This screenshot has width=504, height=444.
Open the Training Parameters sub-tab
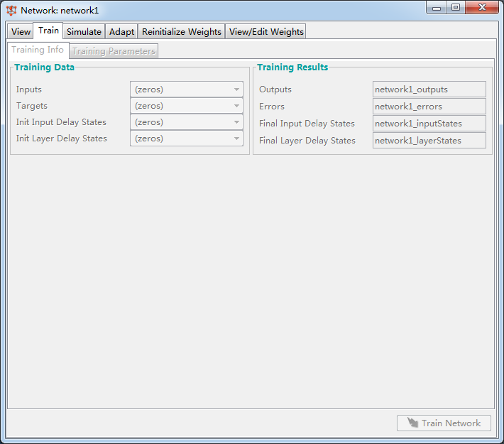point(114,51)
